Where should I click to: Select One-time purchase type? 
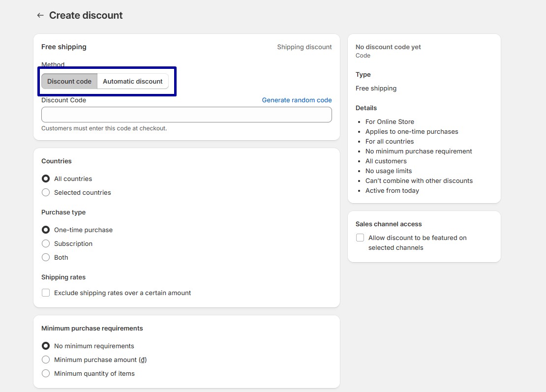tap(46, 230)
